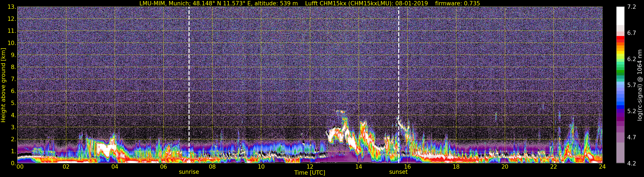Click the date '08-01-2019' in title
Image resolution: width=644 pixels, height=177 pixels.
click(412, 3)
